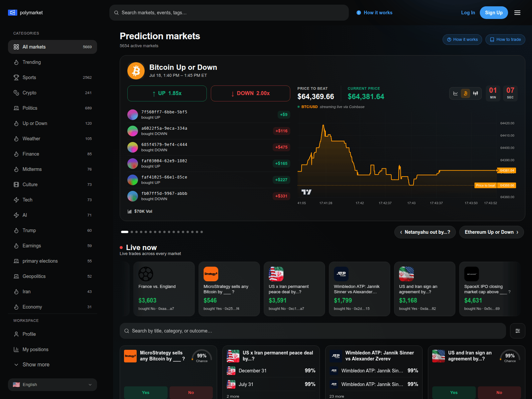
Task: Switch chart to candlestick view icon
Action: tap(475, 93)
